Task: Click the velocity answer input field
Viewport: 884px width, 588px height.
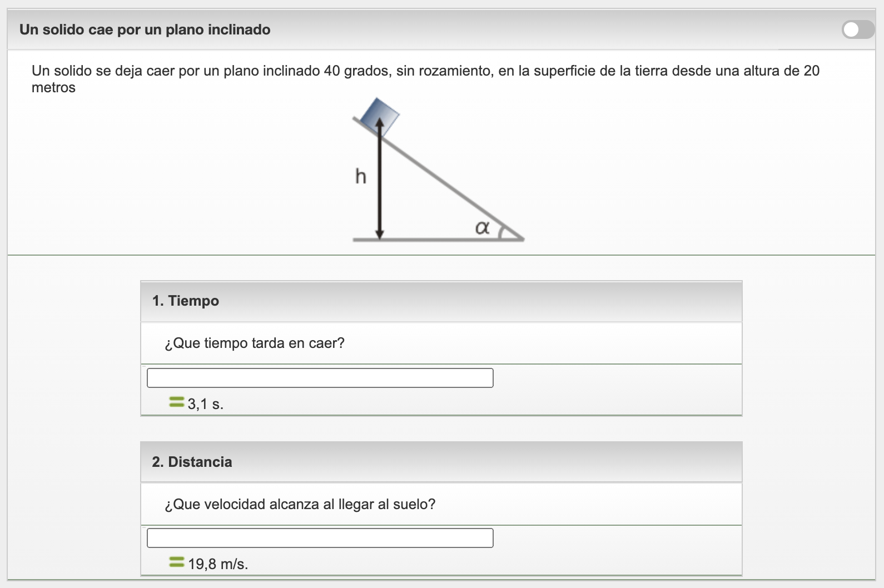Action: (320, 538)
